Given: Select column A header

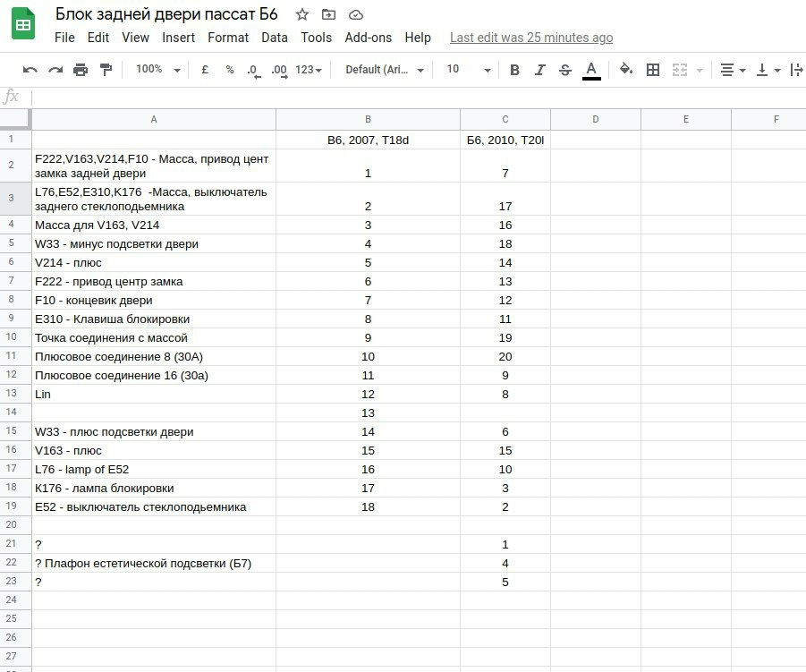Looking at the screenshot, I should (x=154, y=119).
